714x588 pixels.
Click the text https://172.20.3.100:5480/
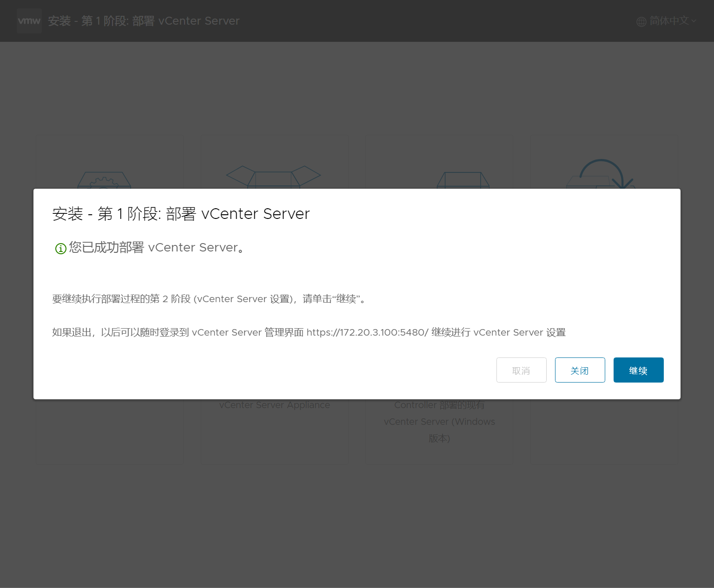pos(367,332)
